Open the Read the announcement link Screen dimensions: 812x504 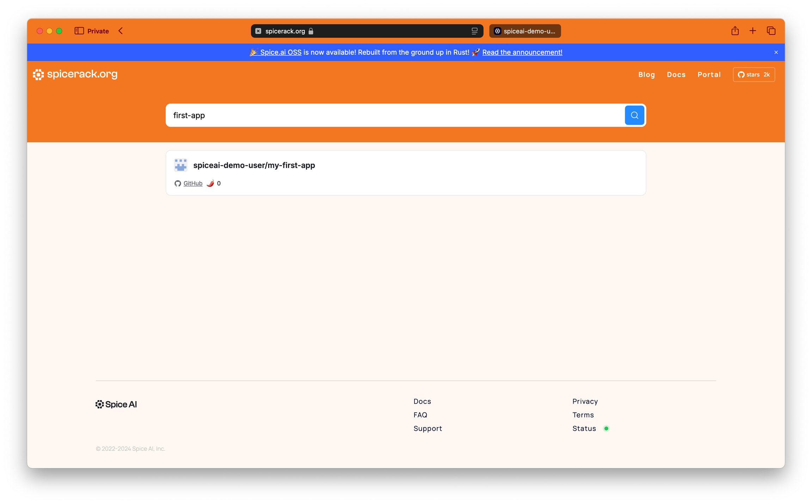522,52
